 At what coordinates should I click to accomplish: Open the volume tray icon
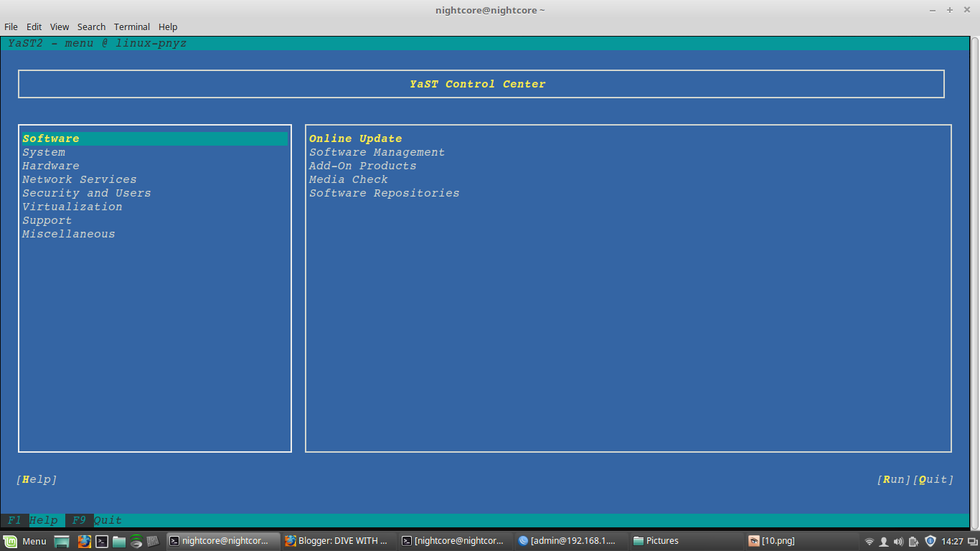click(898, 542)
